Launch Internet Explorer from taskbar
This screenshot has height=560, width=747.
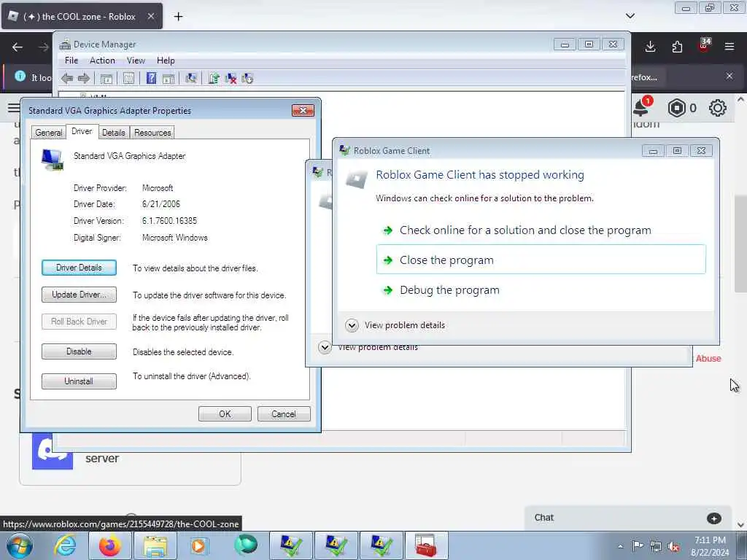[65, 545]
